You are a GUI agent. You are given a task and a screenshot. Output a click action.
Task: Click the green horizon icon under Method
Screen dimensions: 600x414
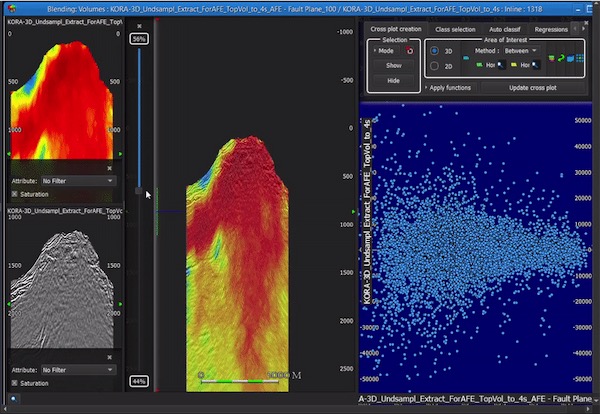[x=479, y=65]
